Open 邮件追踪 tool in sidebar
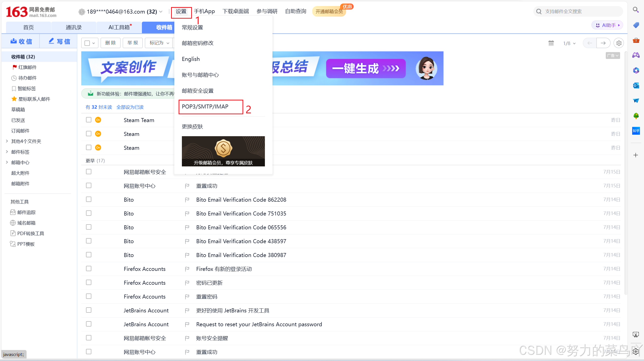The width and height of the screenshot is (644, 361). (26, 212)
